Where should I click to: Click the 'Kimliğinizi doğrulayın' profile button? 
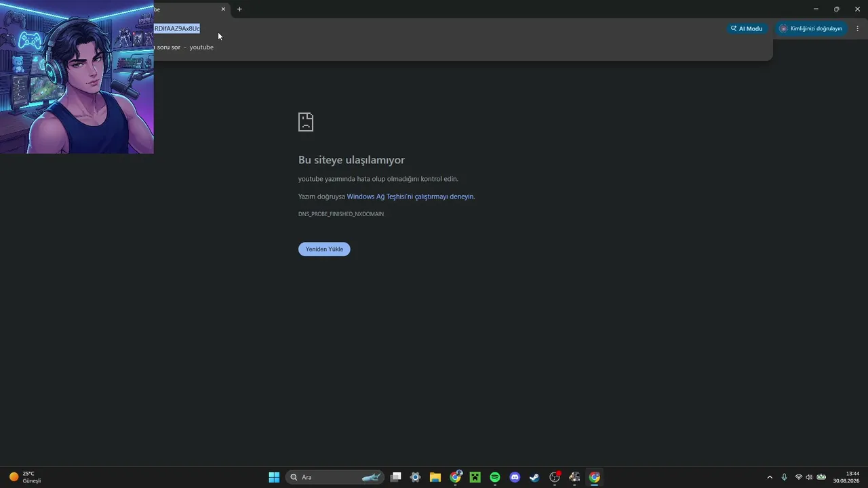click(x=811, y=28)
